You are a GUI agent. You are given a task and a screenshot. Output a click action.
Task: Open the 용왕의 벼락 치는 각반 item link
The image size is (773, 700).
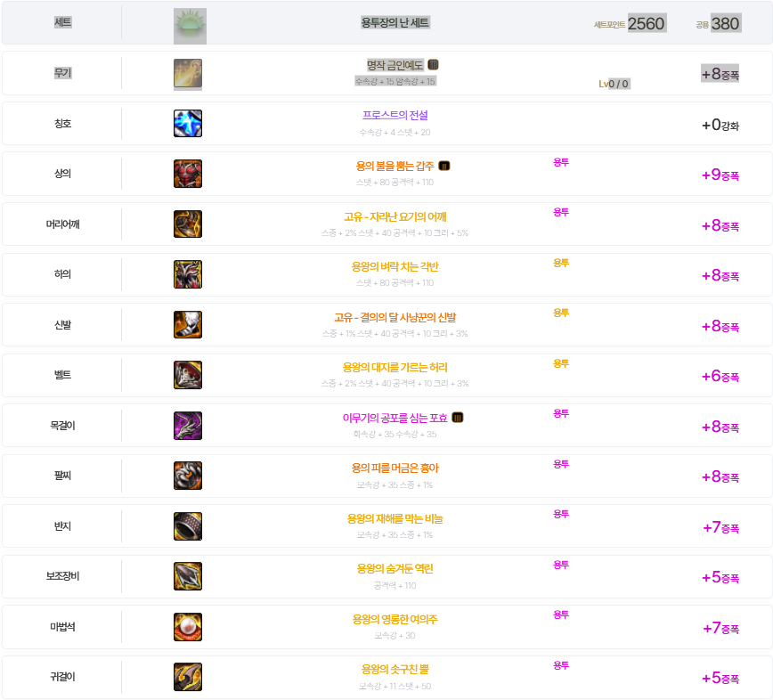click(x=395, y=266)
